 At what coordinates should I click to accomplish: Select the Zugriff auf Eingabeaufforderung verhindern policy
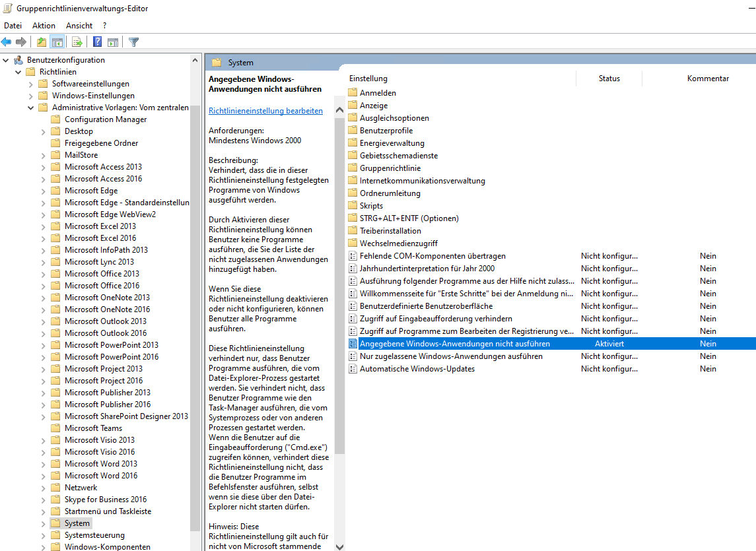(435, 319)
